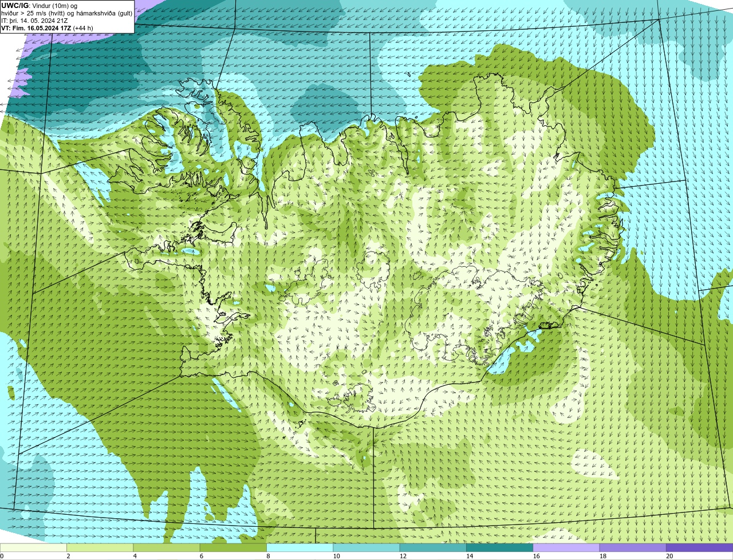Select the 16–18 m/s lavender legend swatch
The image size is (733, 560).
click(x=566, y=547)
